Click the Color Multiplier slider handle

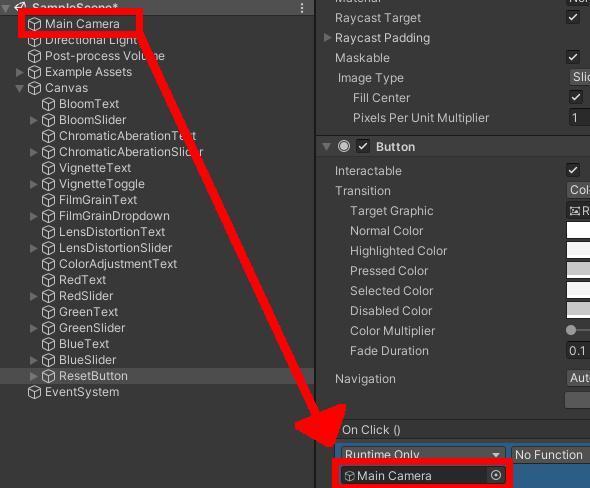571,330
